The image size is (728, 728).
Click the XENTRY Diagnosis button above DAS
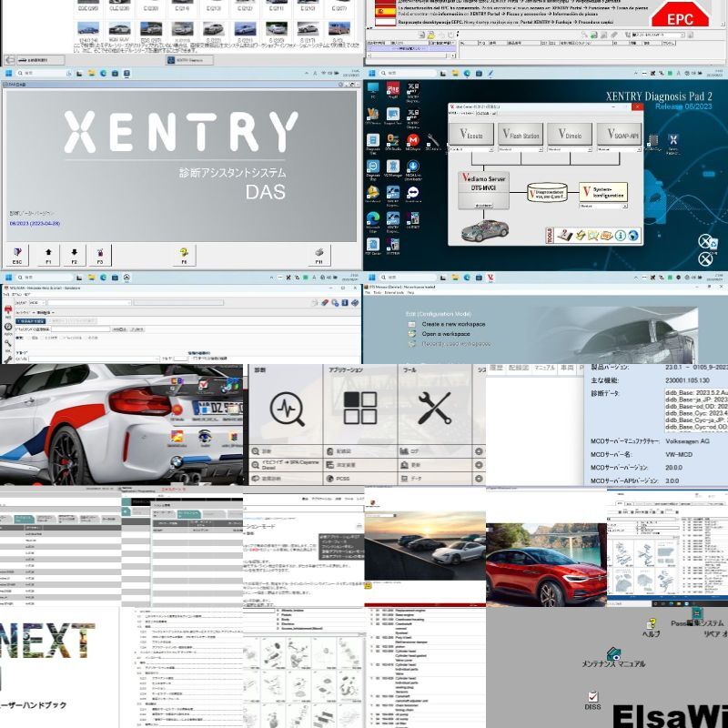tap(190, 60)
